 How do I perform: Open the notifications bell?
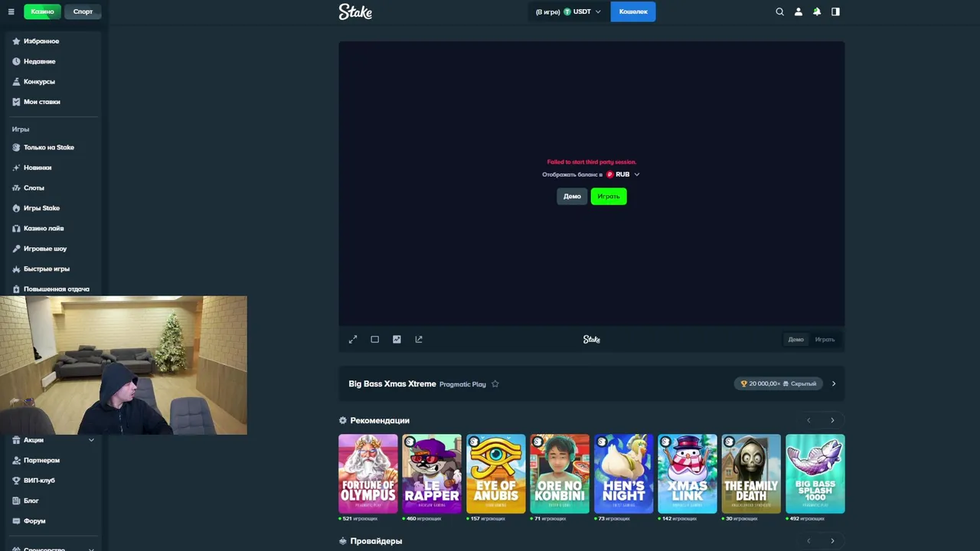817,11
